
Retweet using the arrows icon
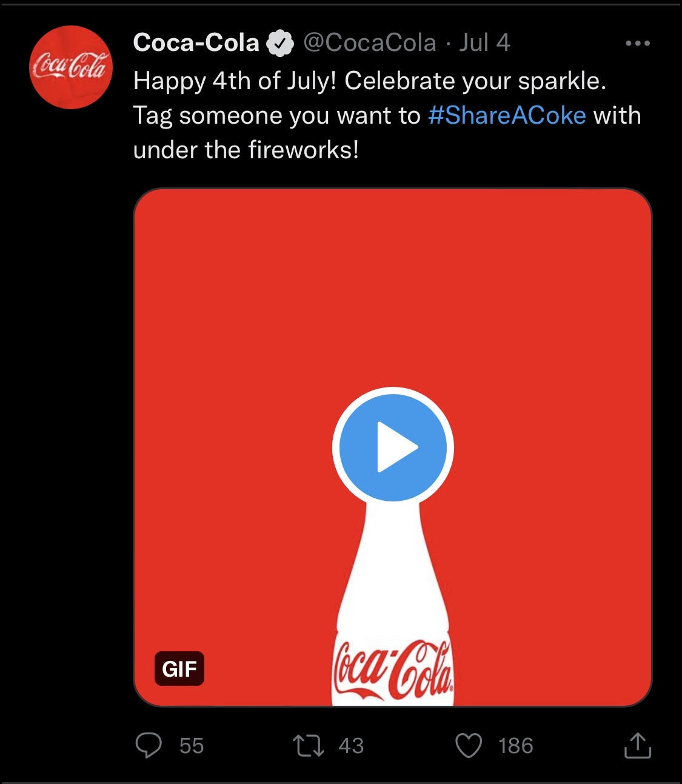(x=309, y=746)
